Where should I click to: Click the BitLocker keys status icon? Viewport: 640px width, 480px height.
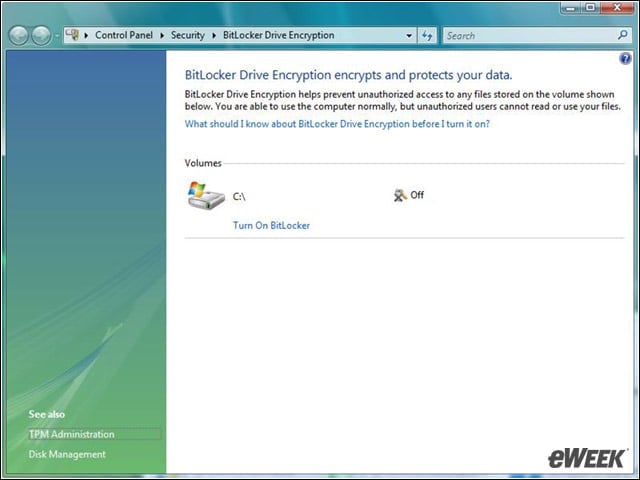coord(400,195)
